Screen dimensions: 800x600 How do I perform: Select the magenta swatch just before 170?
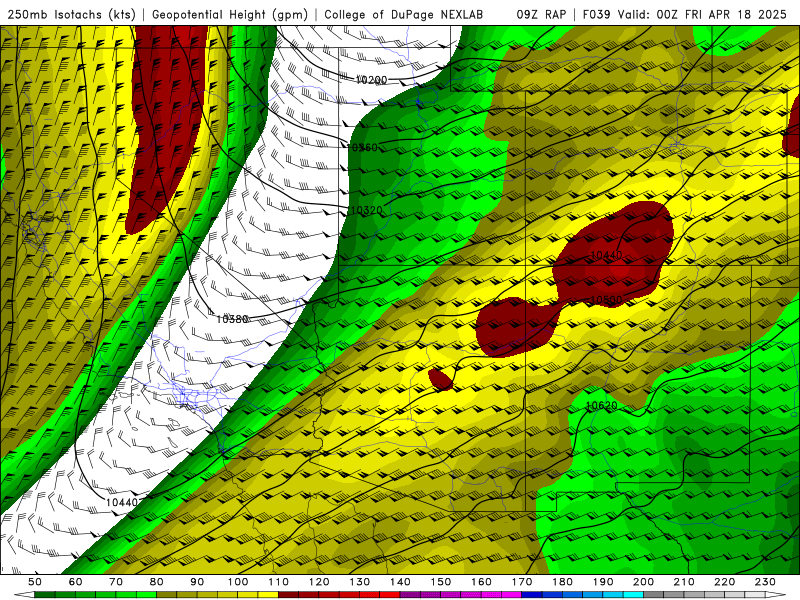point(511,595)
